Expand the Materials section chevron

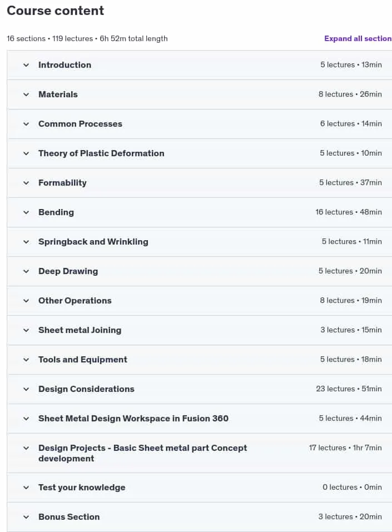click(x=26, y=95)
